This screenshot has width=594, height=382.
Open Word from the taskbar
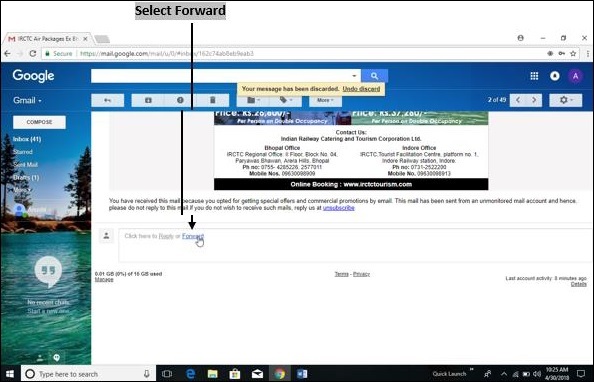point(302,374)
